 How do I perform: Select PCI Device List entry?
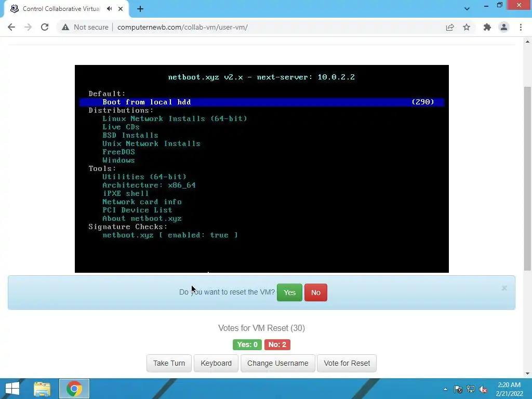[137, 210]
